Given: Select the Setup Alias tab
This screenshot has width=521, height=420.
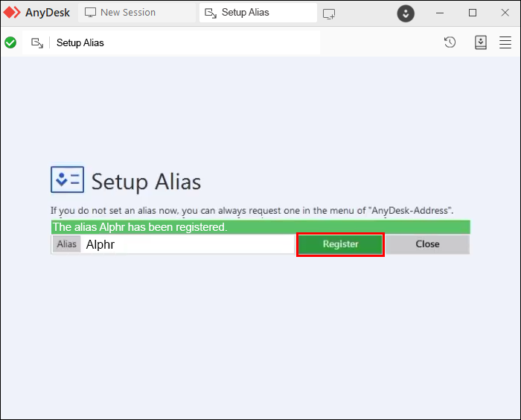Looking at the screenshot, I should click(x=258, y=13).
